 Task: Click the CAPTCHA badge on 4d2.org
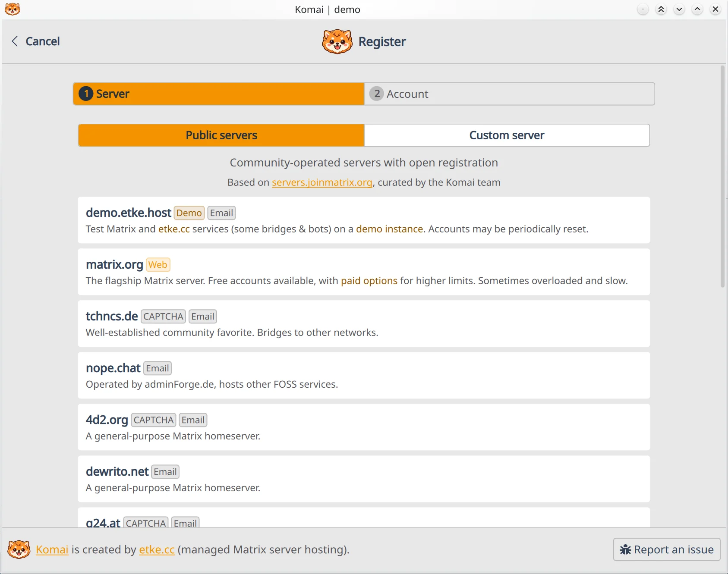(x=154, y=420)
